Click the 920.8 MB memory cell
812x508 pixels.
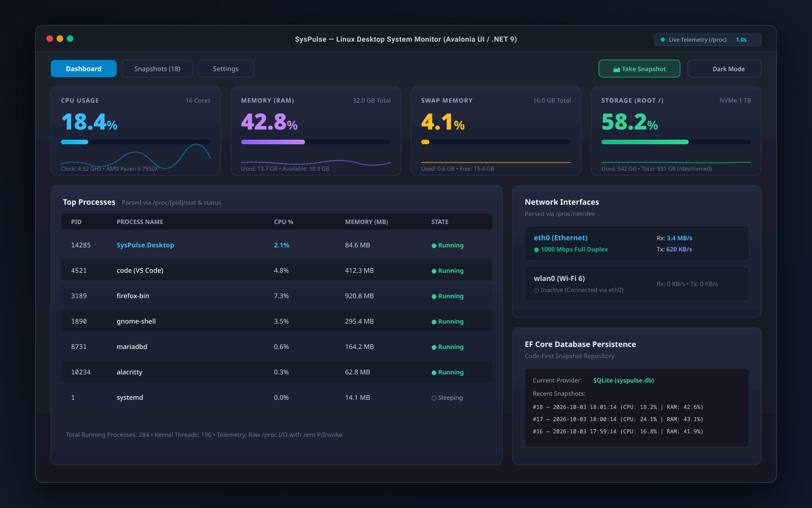pyautogui.click(x=359, y=296)
